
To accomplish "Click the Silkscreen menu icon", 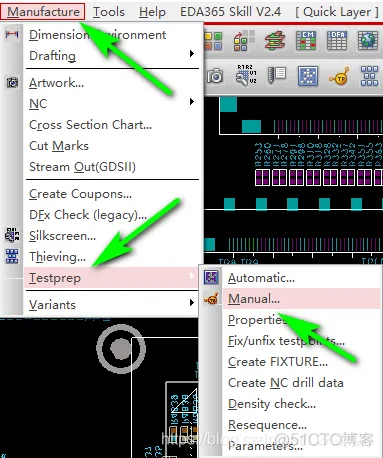I will [x=12, y=235].
